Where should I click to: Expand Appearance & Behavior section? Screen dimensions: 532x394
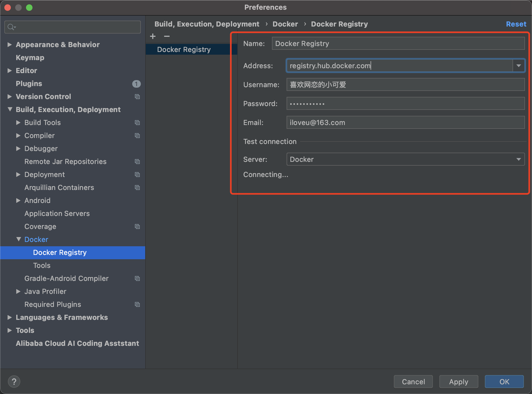[9, 45]
